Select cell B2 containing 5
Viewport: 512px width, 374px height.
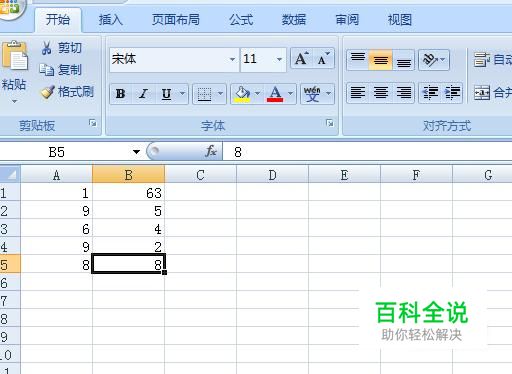(x=128, y=211)
